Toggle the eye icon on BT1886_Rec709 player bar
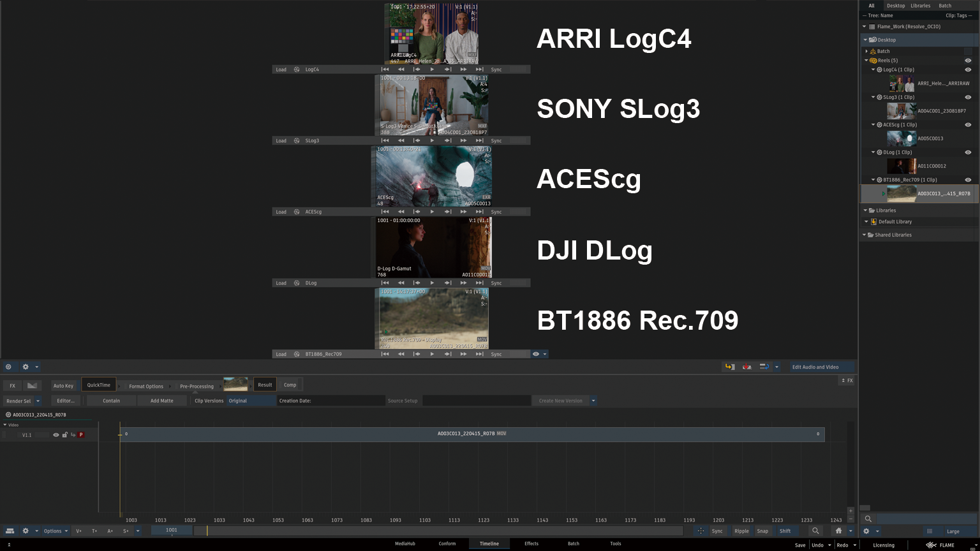The image size is (980, 551). pyautogui.click(x=536, y=354)
